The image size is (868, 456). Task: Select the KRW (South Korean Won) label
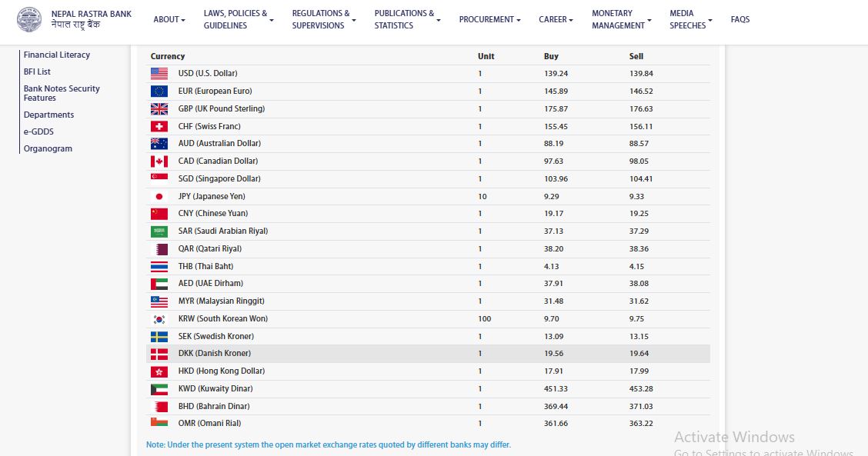(x=223, y=319)
